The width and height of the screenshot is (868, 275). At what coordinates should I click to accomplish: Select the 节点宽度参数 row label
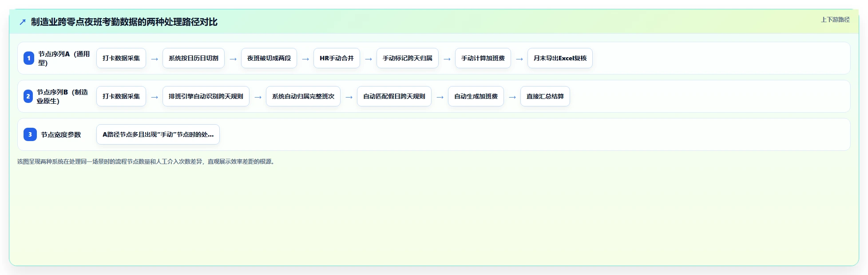click(x=61, y=134)
